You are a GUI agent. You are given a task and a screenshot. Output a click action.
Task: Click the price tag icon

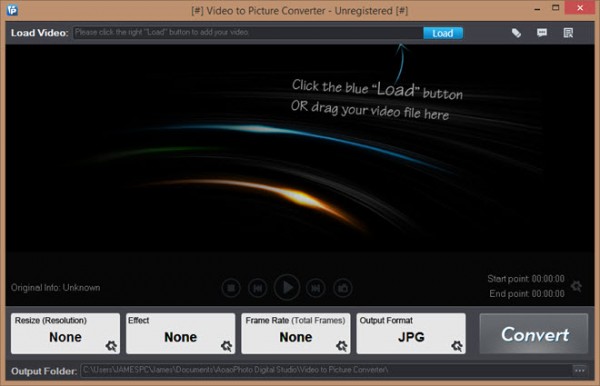(x=516, y=33)
